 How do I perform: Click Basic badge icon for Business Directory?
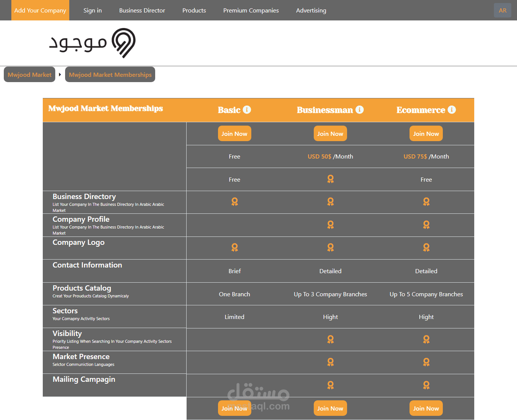click(235, 202)
